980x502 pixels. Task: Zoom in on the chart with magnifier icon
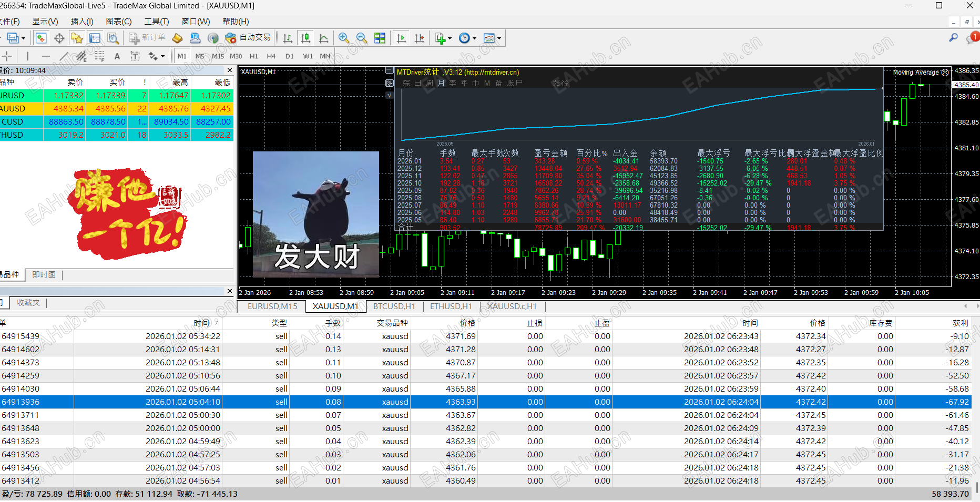[344, 37]
